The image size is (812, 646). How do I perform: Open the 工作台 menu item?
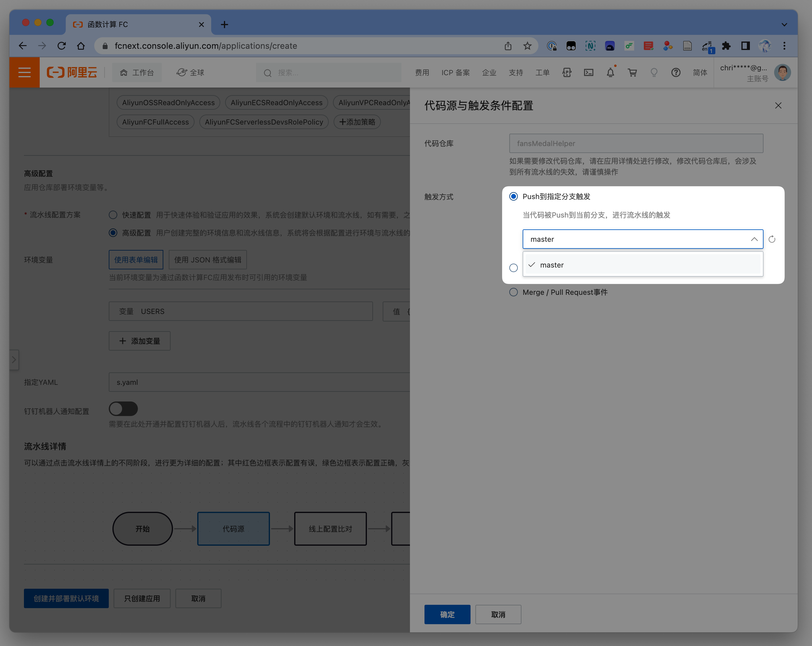[137, 72]
